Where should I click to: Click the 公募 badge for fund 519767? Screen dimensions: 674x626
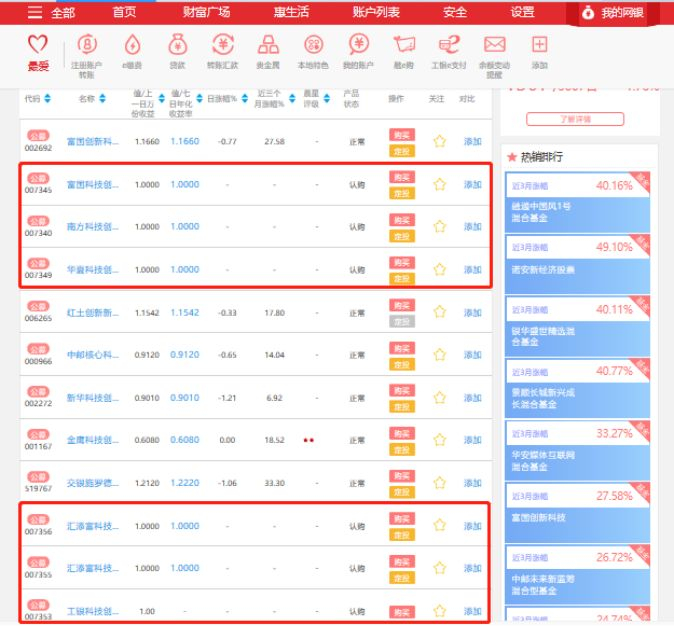(x=38, y=477)
